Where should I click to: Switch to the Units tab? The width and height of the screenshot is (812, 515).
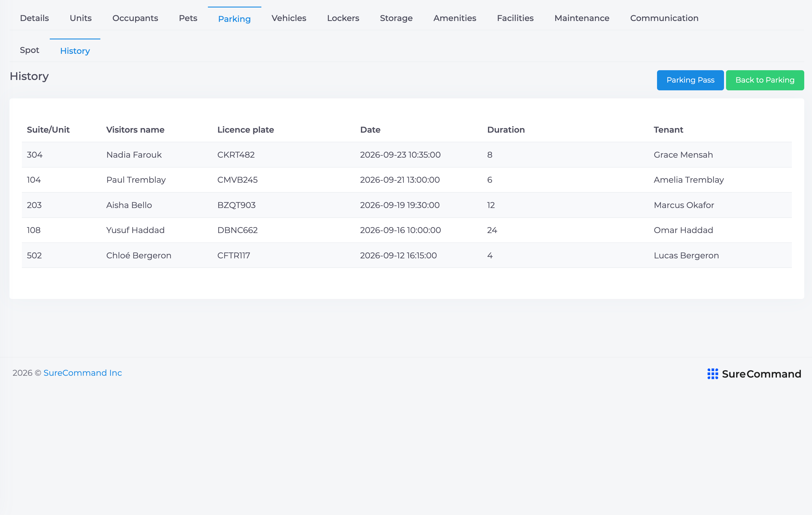81,18
